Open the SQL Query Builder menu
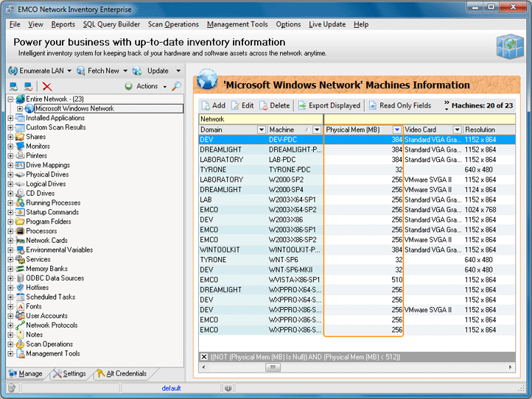This screenshot has width=532, height=399. click(111, 24)
